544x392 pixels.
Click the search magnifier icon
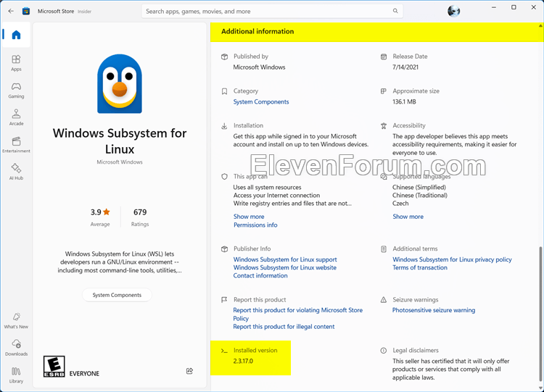tap(395, 11)
